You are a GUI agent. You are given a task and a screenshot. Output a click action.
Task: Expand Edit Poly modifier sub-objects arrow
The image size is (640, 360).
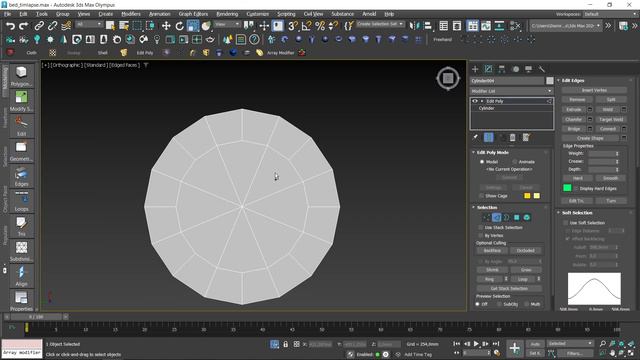482,101
